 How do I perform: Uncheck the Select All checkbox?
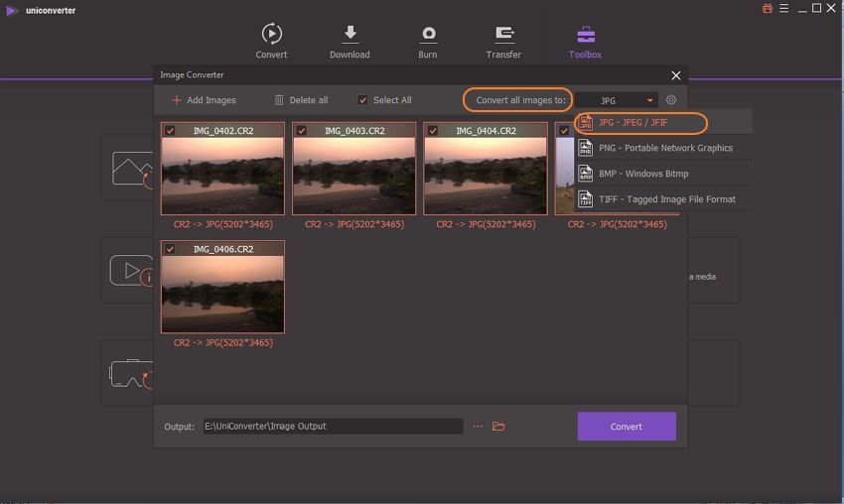pyautogui.click(x=363, y=100)
